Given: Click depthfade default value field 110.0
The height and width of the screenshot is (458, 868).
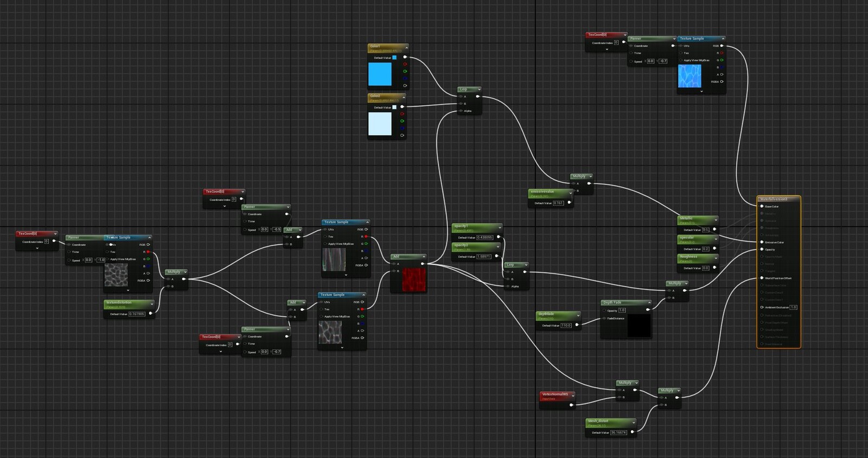Looking at the screenshot, I should 566,325.
